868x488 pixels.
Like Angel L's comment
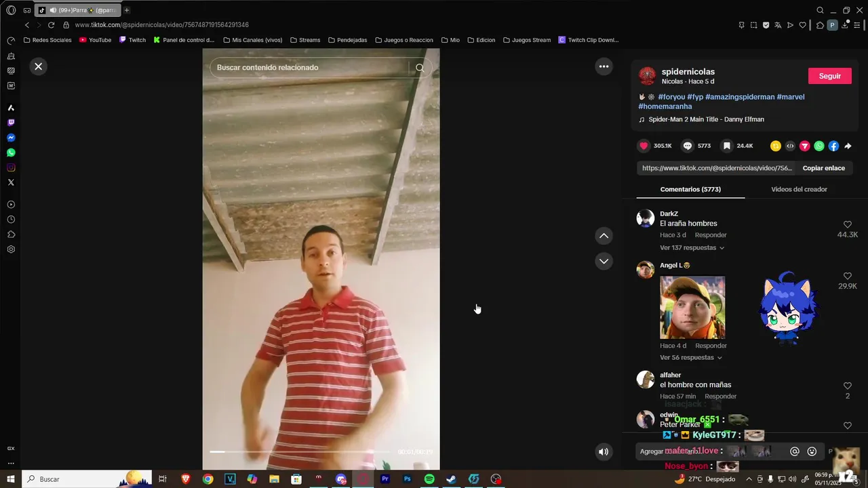coord(847,276)
